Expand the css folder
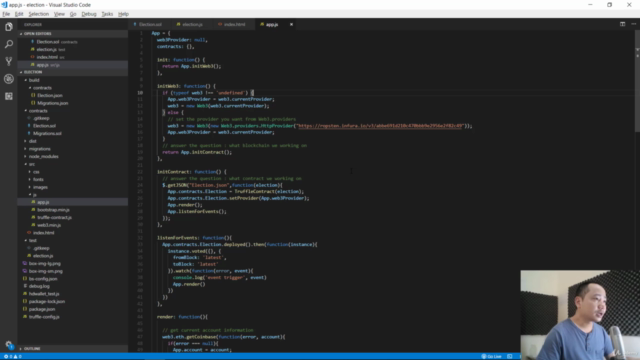 point(73,172)
